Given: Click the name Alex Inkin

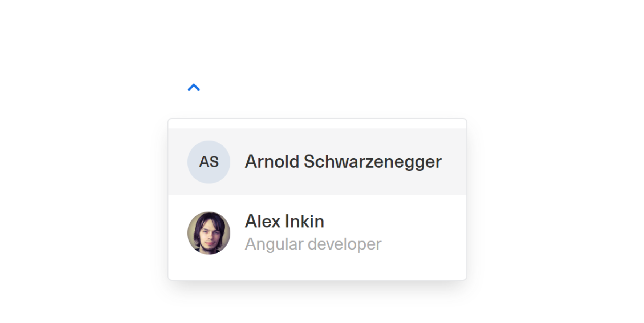Looking at the screenshot, I should pos(285,221).
